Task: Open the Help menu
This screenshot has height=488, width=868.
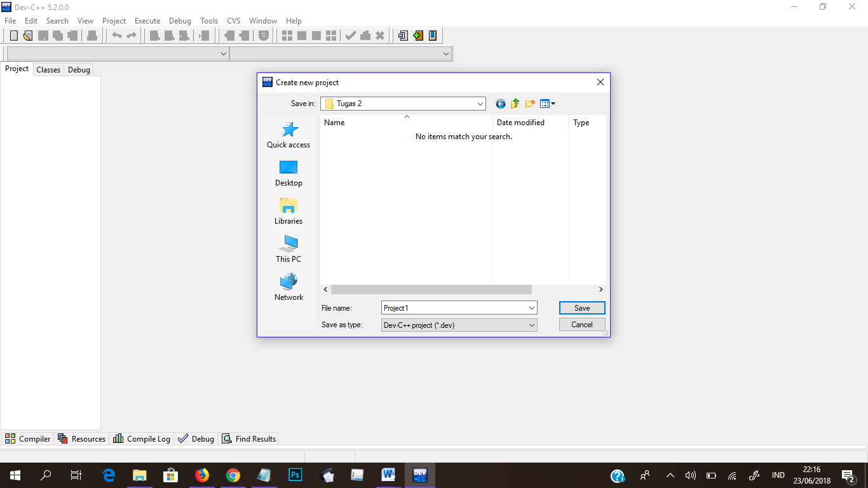Action: (x=294, y=21)
